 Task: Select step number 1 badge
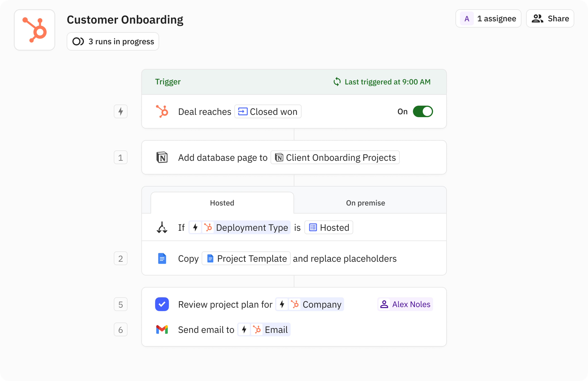(121, 158)
